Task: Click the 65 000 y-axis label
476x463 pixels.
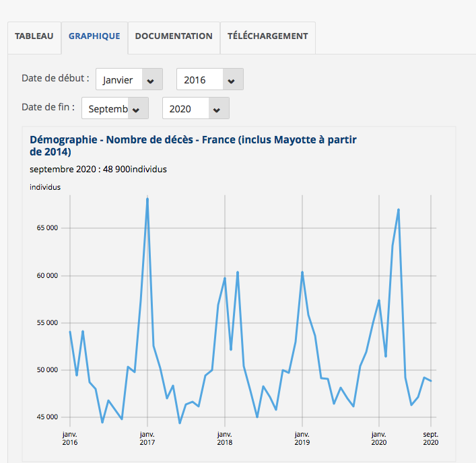Action: click(47, 228)
